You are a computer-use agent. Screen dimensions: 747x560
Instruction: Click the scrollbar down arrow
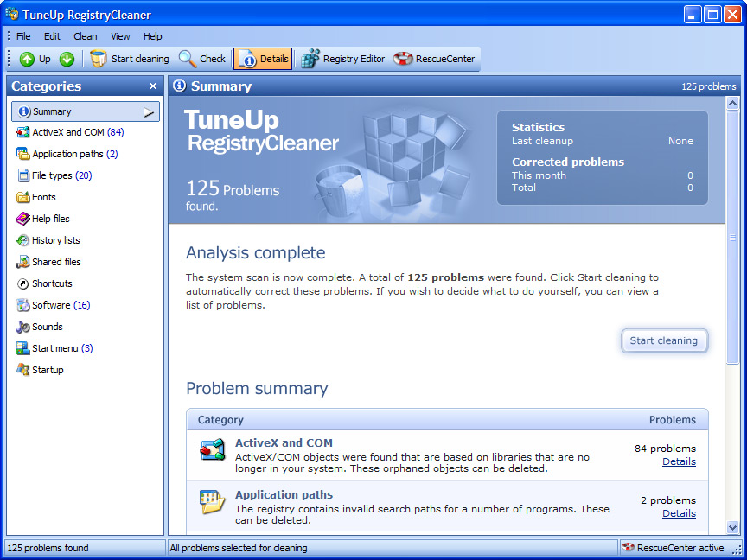[732, 526]
